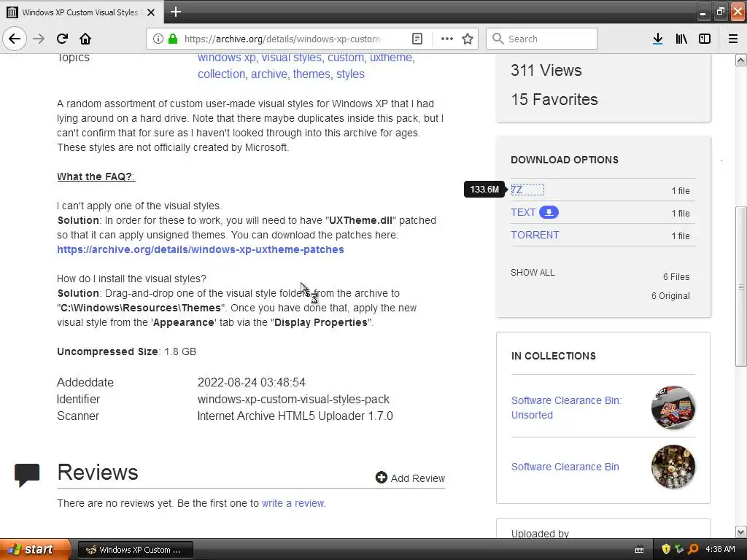Open the TEXT download option
747x560 pixels.
pos(523,212)
